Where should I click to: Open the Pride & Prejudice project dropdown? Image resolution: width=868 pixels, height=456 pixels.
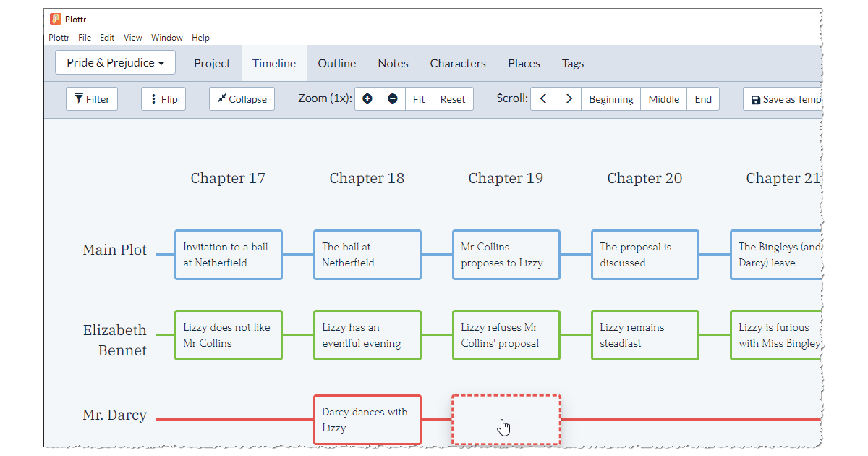click(x=116, y=62)
